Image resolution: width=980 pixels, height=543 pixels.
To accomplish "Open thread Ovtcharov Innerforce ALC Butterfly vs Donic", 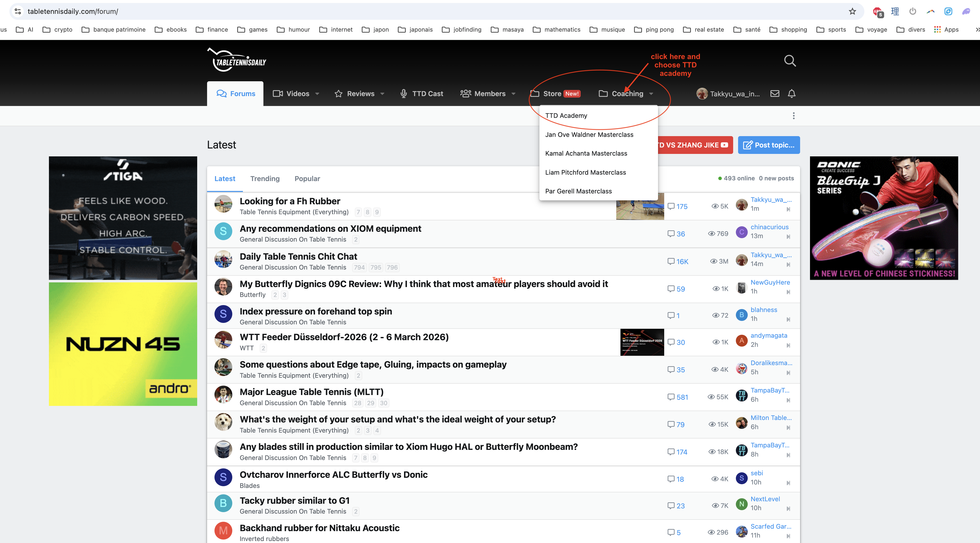I will tap(334, 475).
